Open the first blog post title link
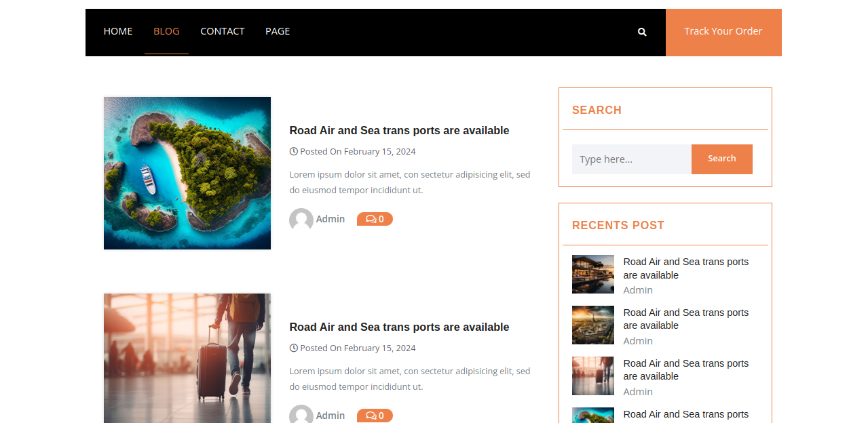This screenshot has width=868, height=423. (x=399, y=130)
